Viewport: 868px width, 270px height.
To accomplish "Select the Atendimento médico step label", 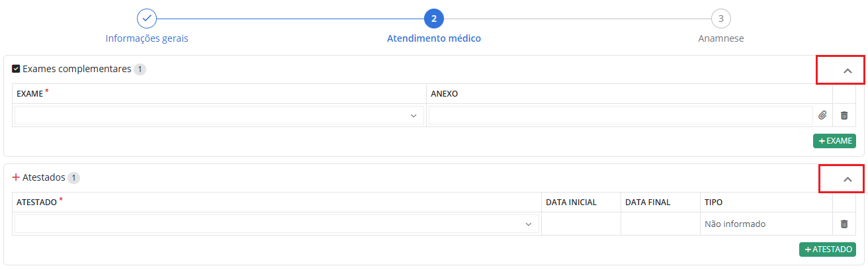I will coord(434,38).
